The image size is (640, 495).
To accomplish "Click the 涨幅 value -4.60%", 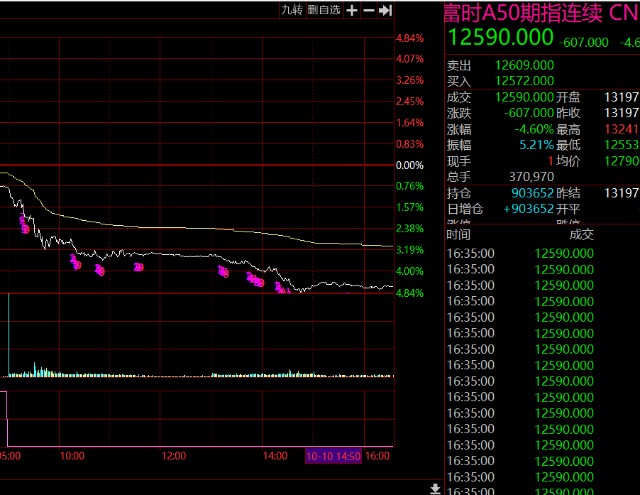I will click(x=534, y=129).
